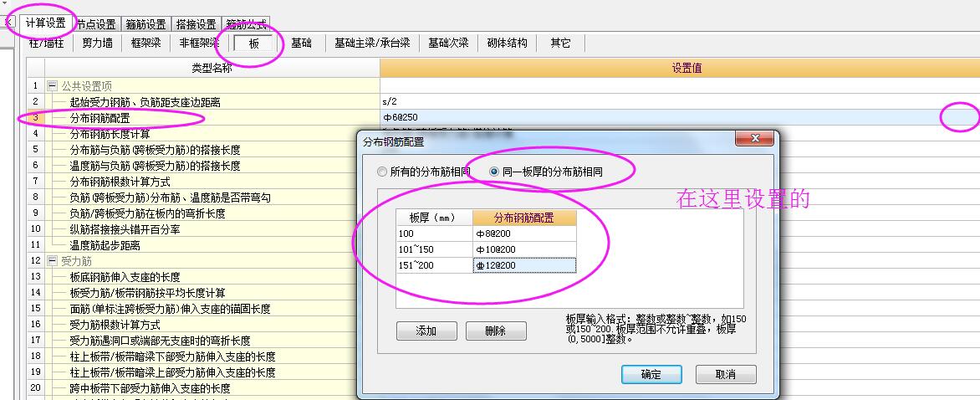
Task: Choose 所有的分布筋相同 radio option
Action: (x=422, y=172)
